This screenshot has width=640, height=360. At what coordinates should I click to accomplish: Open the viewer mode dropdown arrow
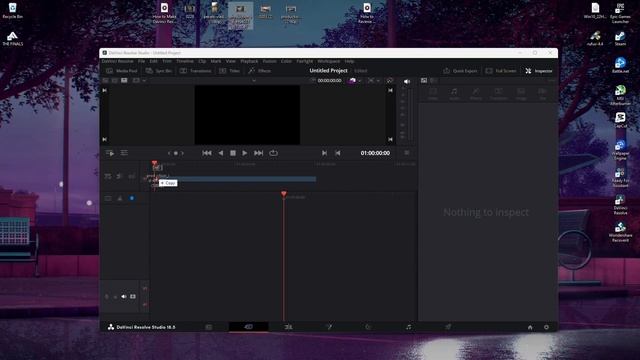pos(144,81)
